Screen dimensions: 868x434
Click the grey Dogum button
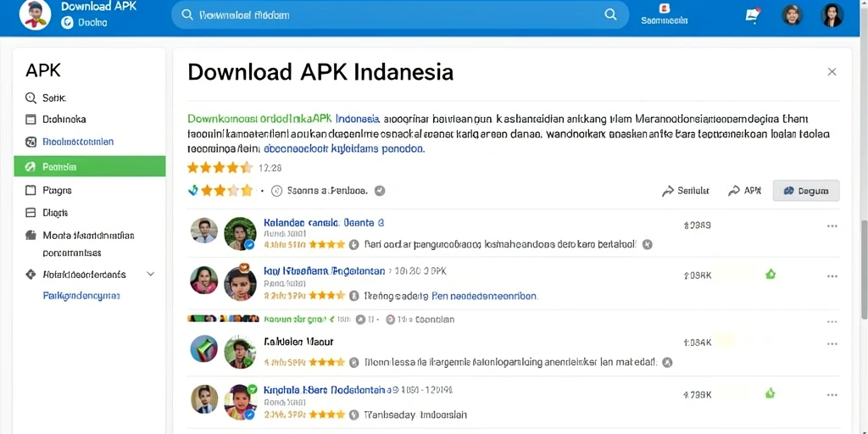point(806,191)
